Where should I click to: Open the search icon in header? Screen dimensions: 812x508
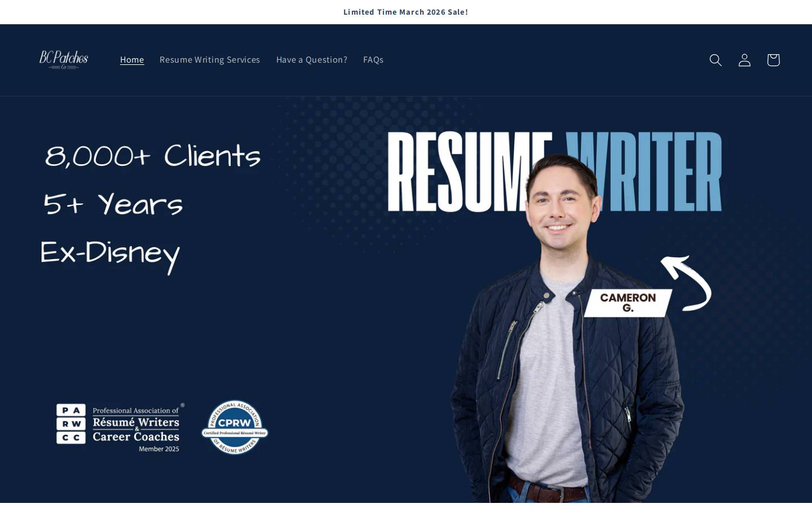(x=716, y=60)
